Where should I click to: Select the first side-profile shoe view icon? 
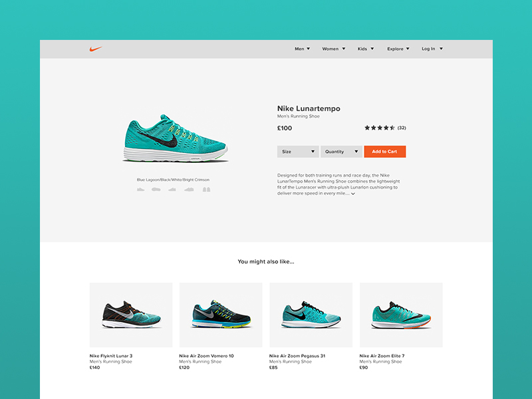click(x=140, y=190)
